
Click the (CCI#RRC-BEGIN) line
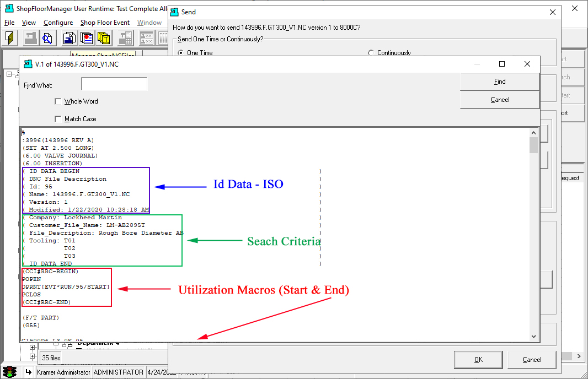pos(50,271)
